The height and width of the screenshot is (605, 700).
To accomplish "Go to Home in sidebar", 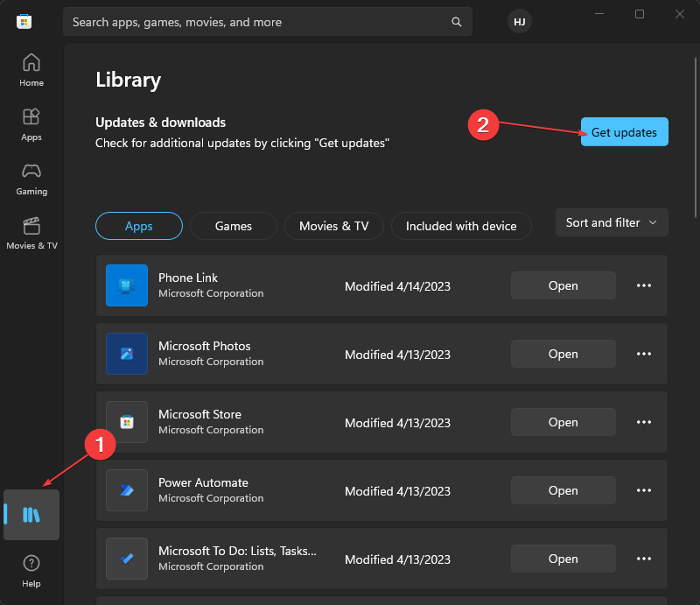I will click(x=31, y=70).
